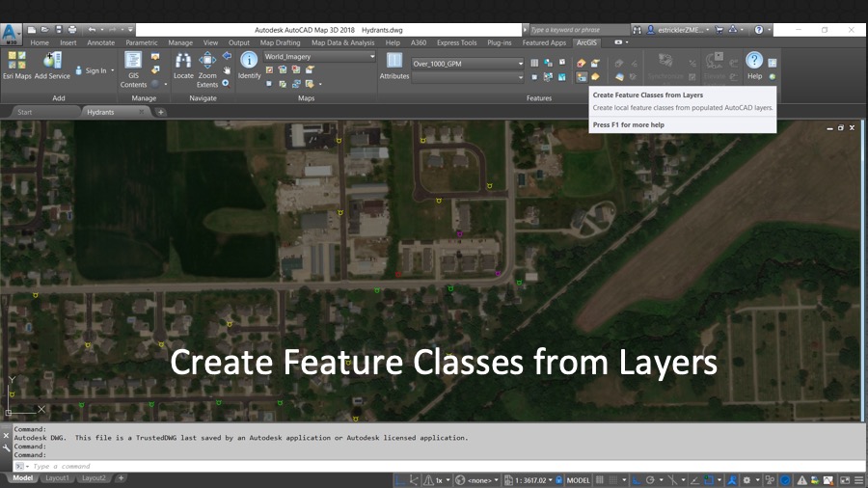Click the Undo arrow in QAT

92,30
